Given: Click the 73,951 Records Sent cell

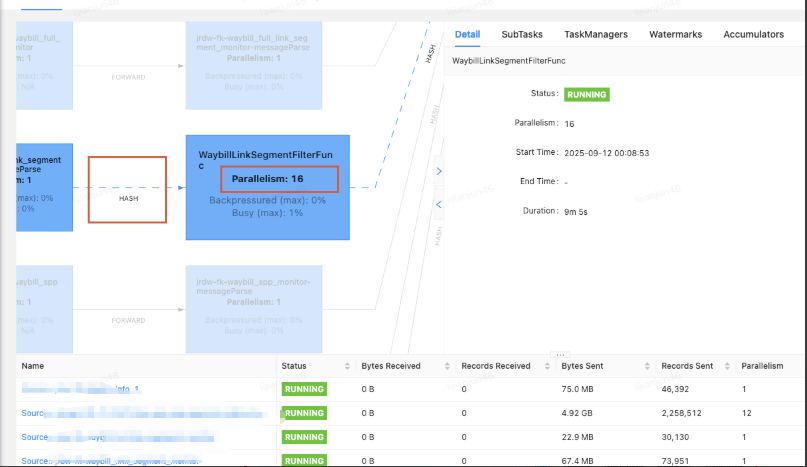Looking at the screenshot, I should [675, 461].
